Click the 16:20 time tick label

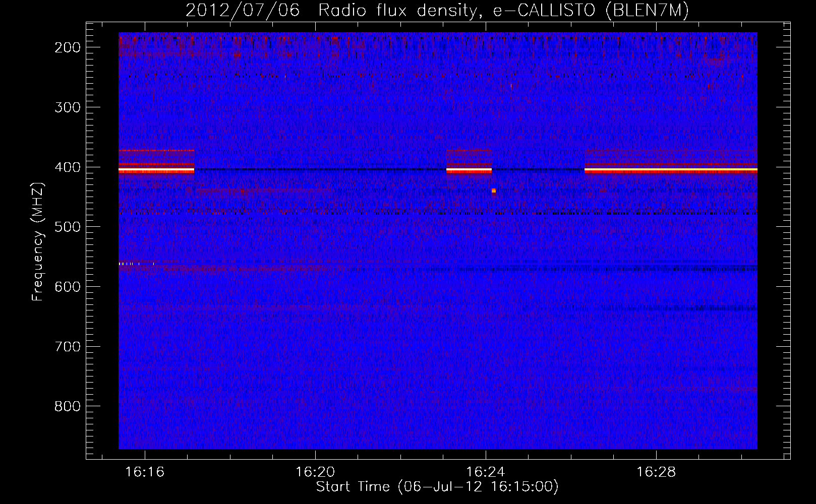click(x=315, y=472)
